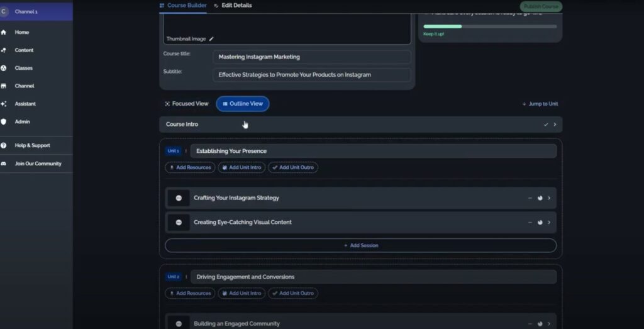The image size is (644, 329).
Task: Click Add Unit Intro under Unit 2
Action: [x=241, y=293]
